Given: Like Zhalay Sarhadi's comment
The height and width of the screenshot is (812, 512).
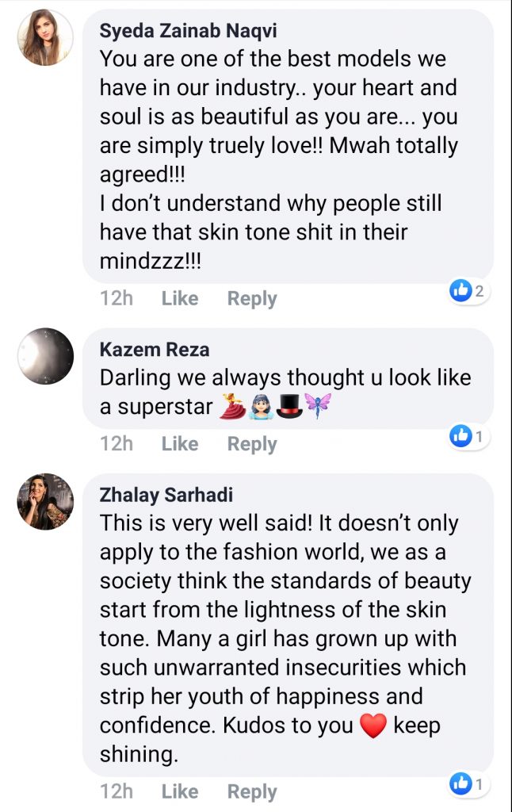Looking at the screenshot, I should 180,791.
